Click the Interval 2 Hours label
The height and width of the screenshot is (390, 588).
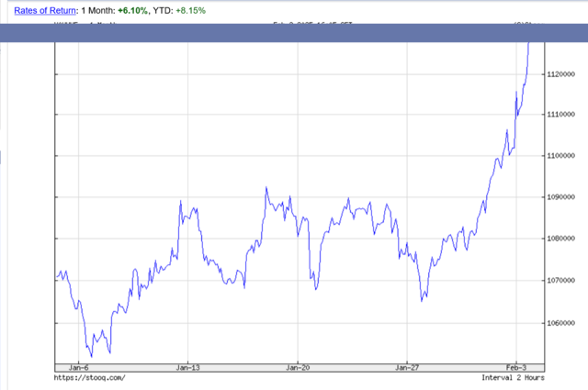coord(513,377)
